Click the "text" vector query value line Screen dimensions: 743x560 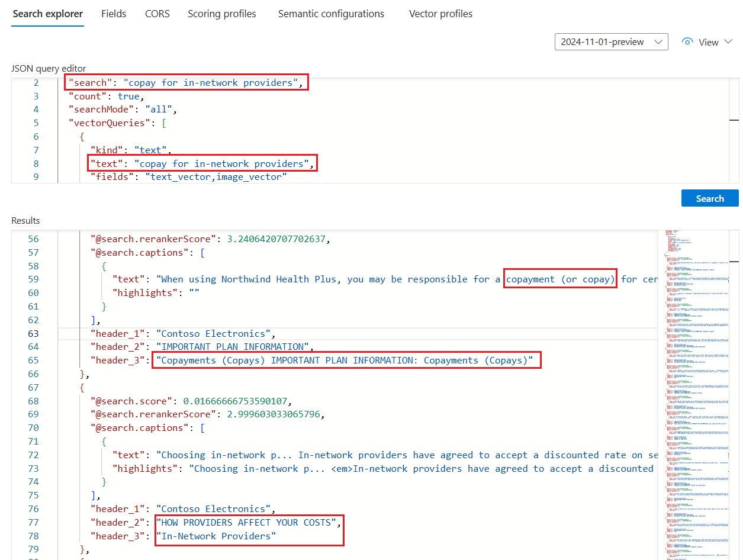[202, 163]
